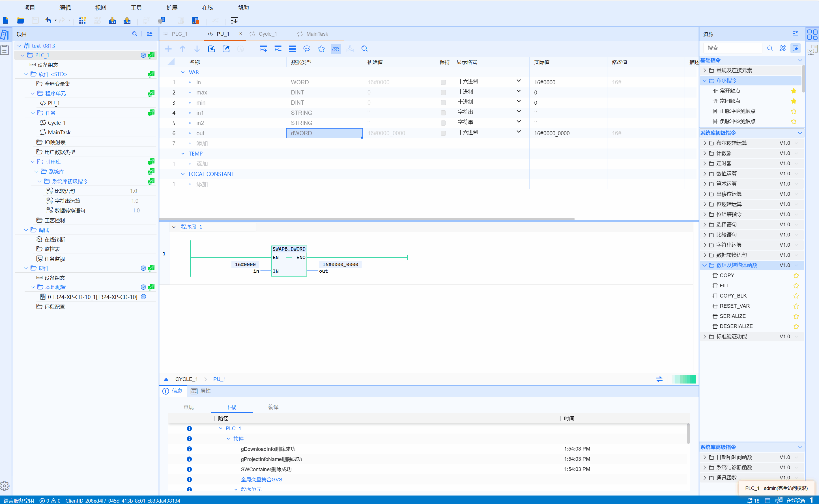Click the search magnifier in editor toolbar
The height and width of the screenshot is (504, 819).
pyautogui.click(x=364, y=49)
